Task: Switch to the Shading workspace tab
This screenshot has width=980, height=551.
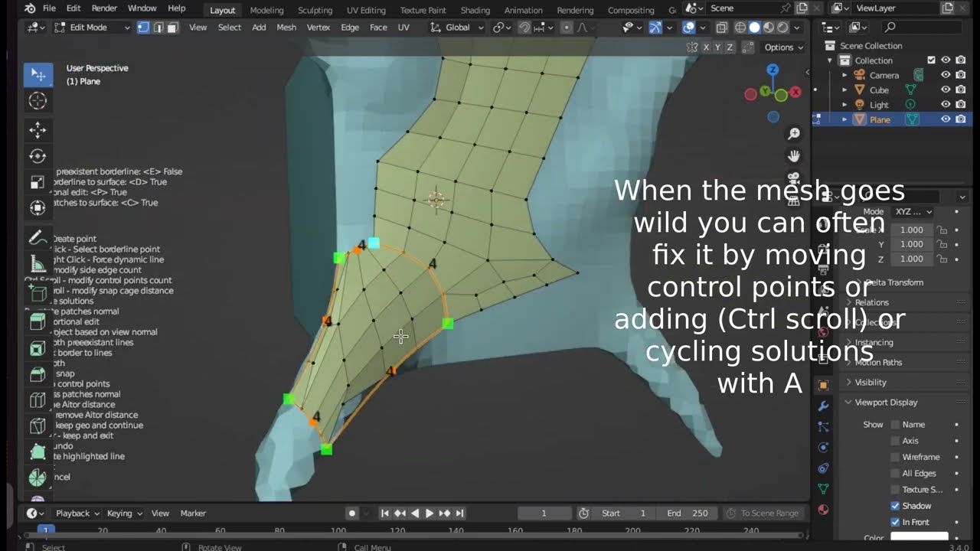Action: (475, 10)
